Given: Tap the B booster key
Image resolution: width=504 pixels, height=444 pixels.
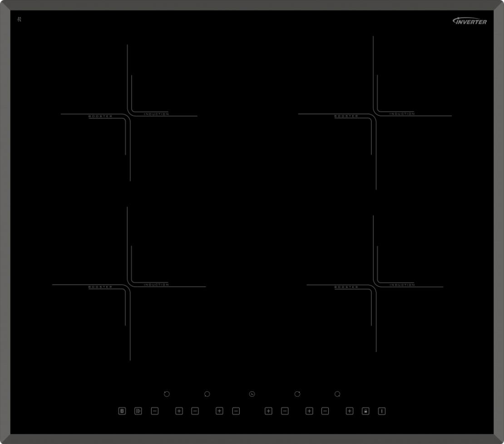Looking at the screenshot, I should (121, 410).
